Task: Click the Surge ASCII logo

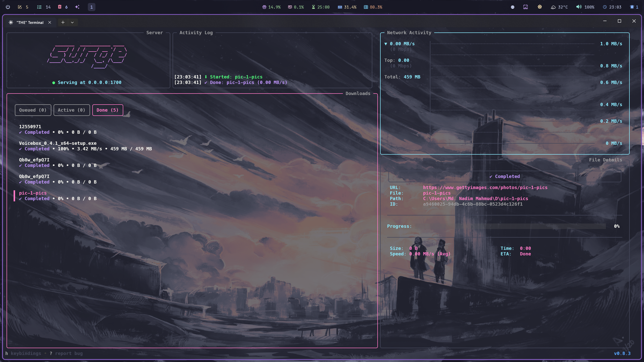Action: [x=87, y=57]
